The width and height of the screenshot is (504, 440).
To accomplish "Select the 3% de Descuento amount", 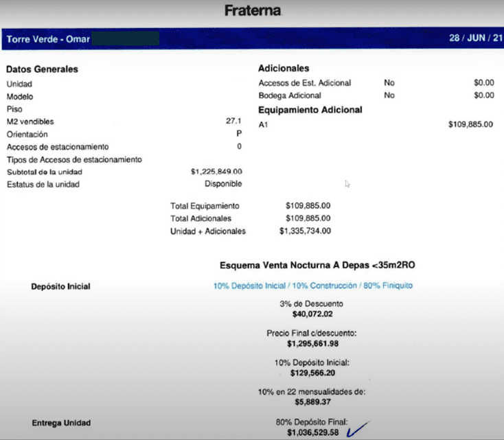I will click(x=312, y=314).
